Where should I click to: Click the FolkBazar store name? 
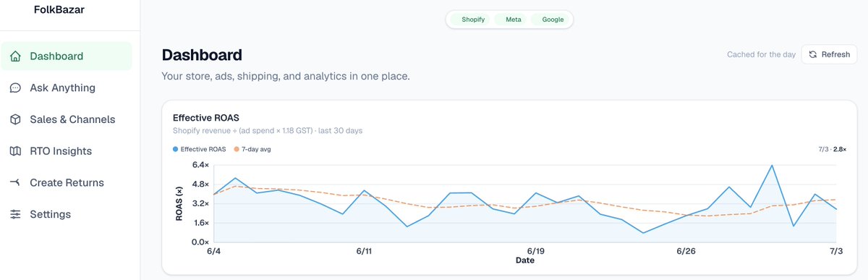[64, 10]
